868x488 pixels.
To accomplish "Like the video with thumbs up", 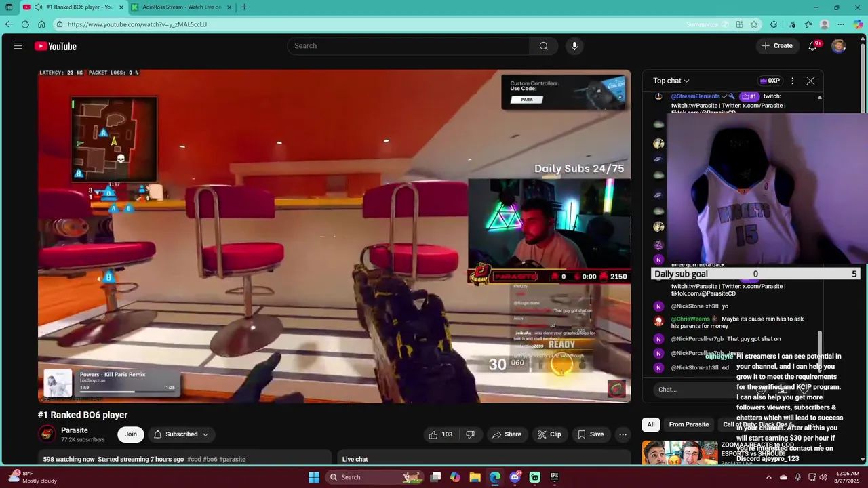I will [x=440, y=434].
